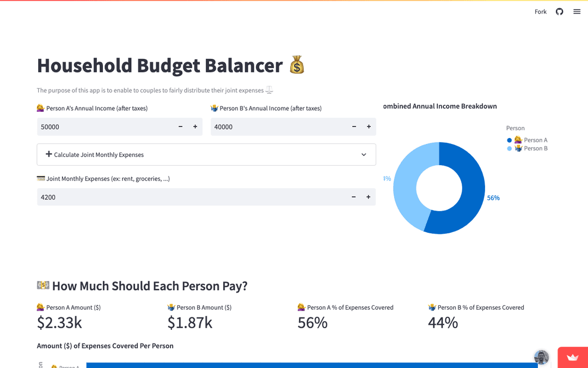Image resolution: width=588 pixels, height=368 pixels.
Task: Open the hamburger main menu
Action: (x=577, y=11)
